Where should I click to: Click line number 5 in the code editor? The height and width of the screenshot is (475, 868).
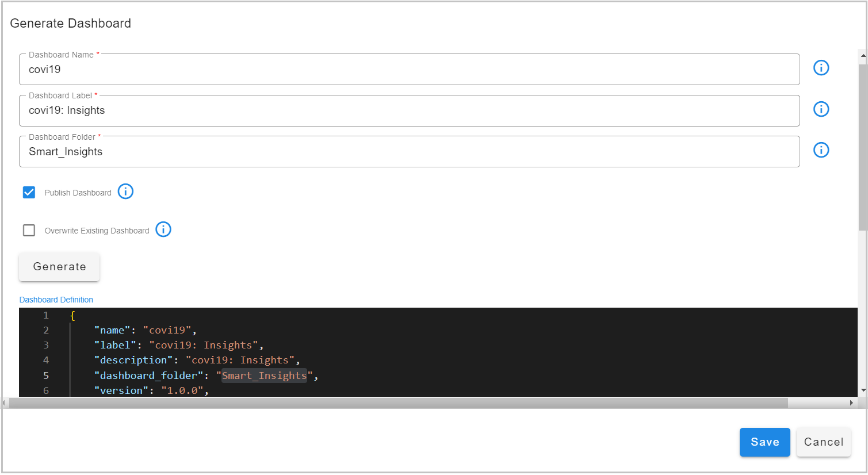pos(45,375)
